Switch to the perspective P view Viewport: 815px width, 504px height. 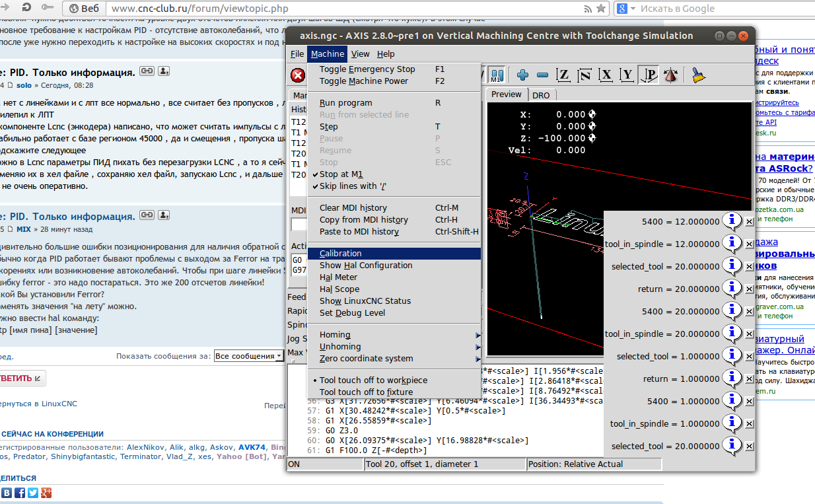pyautogui.click(x=649, y=75)
